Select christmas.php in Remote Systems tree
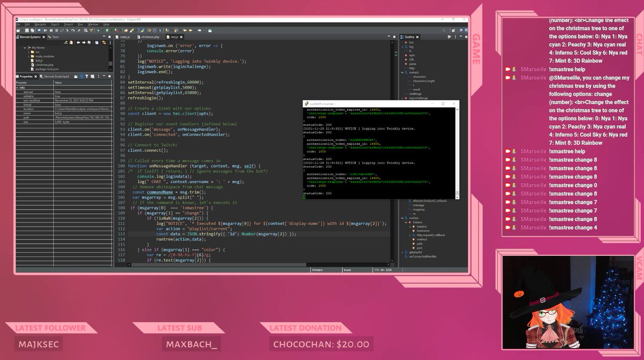Image resolution: width=644 pixels, height=360 pixels. [x=42, y=65]
